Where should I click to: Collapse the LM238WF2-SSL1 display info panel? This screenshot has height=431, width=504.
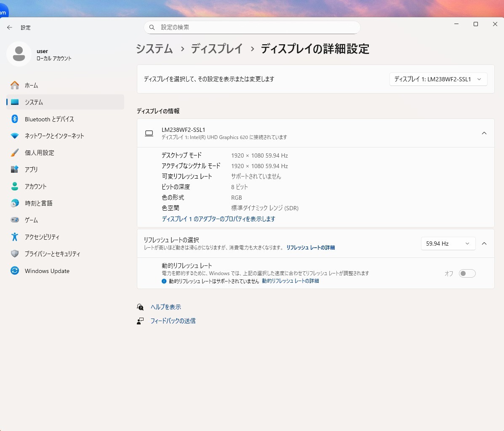[x=484, y=133]
